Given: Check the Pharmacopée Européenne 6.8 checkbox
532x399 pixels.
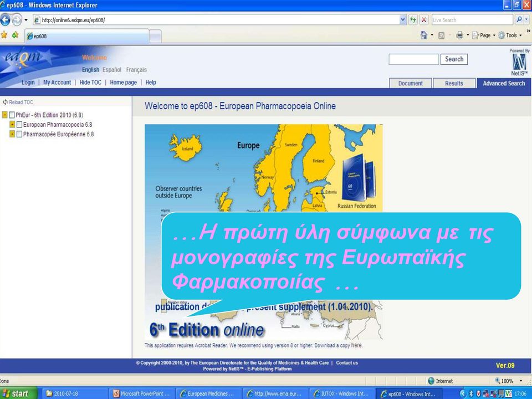Looking at the screenshot, I should 19,134.
